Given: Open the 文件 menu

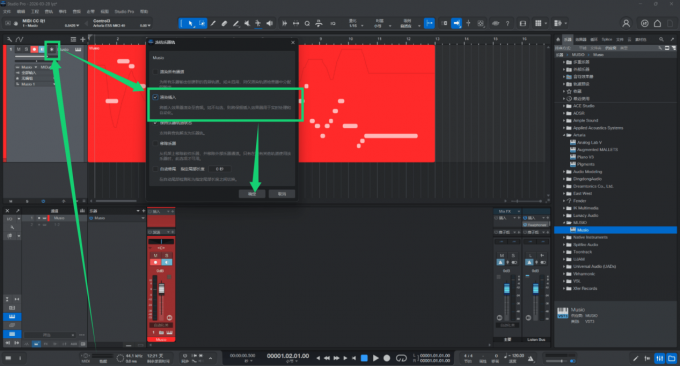Looking at the screenshot, I should 7,11.
